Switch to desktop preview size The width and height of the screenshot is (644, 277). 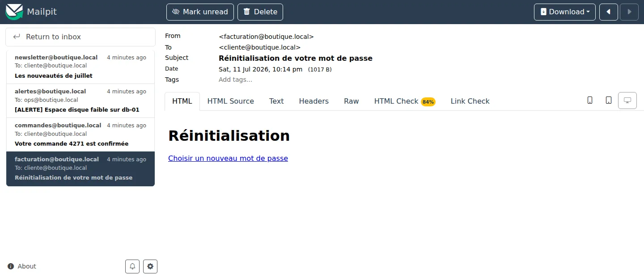tap(627, 101)
